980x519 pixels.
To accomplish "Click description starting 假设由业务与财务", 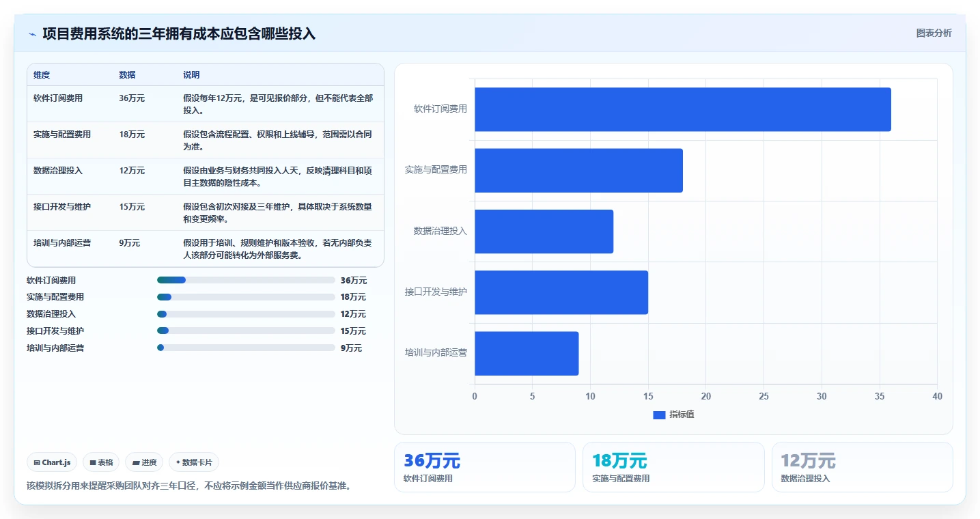I will point(278,177).
